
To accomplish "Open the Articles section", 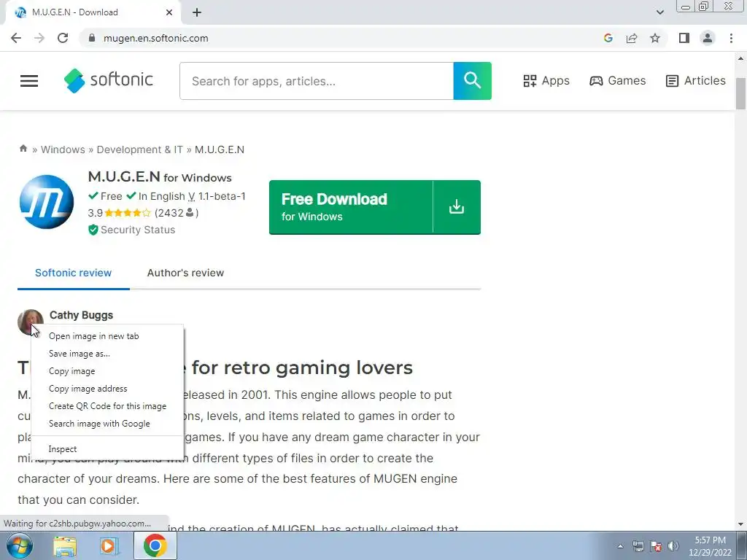I will coord(695,80).
